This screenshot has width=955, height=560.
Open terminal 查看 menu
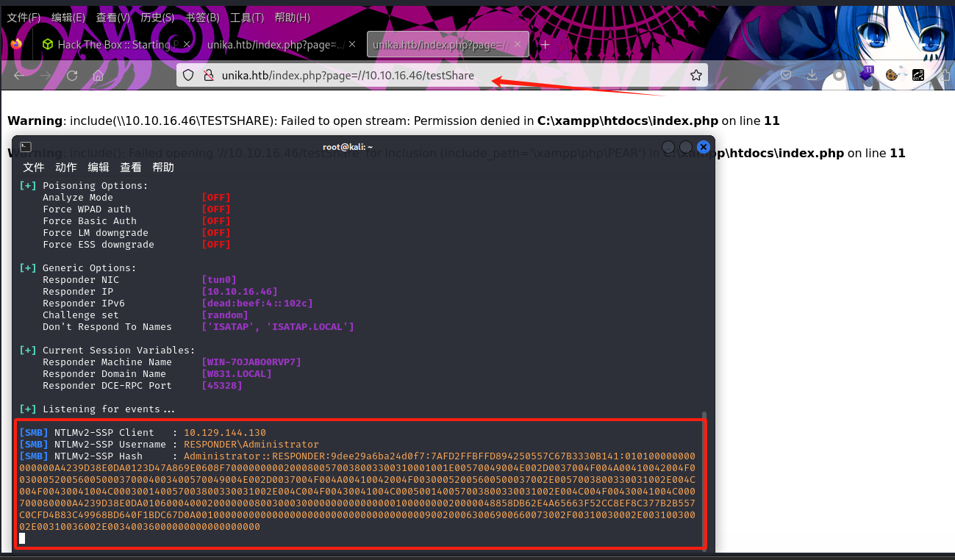(x=131, y=167)
